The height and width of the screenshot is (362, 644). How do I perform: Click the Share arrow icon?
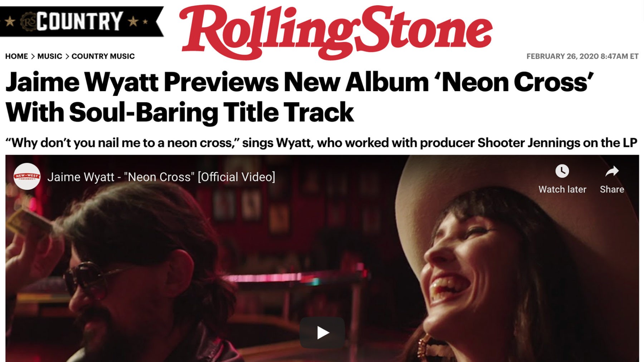612,172
